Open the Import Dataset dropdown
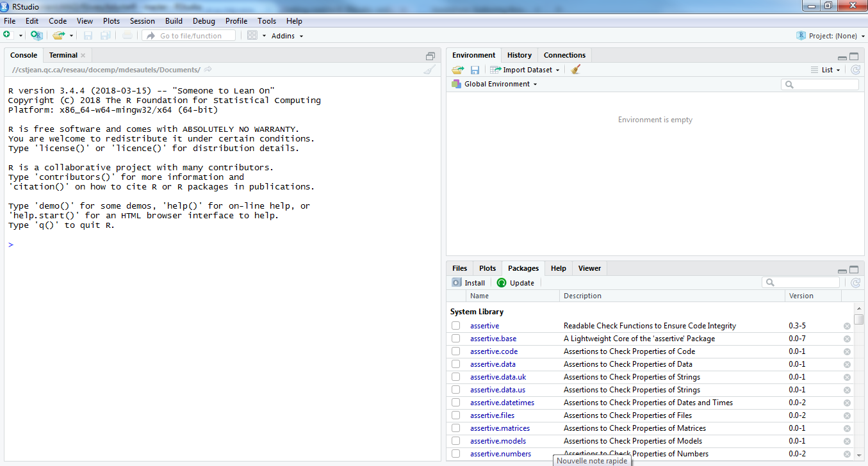Viewport: 868px width, 466px height. [x=525, y=70]
